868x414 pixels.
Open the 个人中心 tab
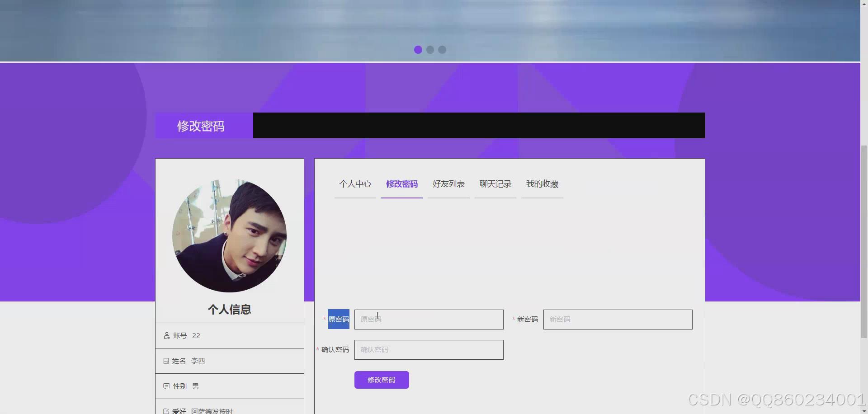point(355,184)
